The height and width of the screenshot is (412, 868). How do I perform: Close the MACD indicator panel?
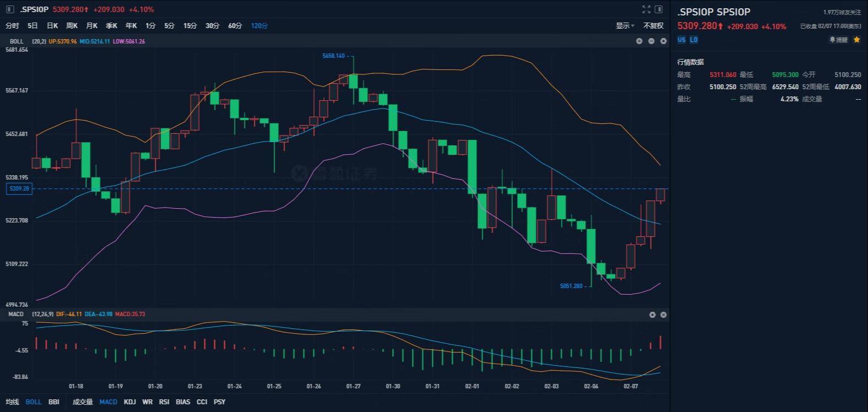coord(663,315)
